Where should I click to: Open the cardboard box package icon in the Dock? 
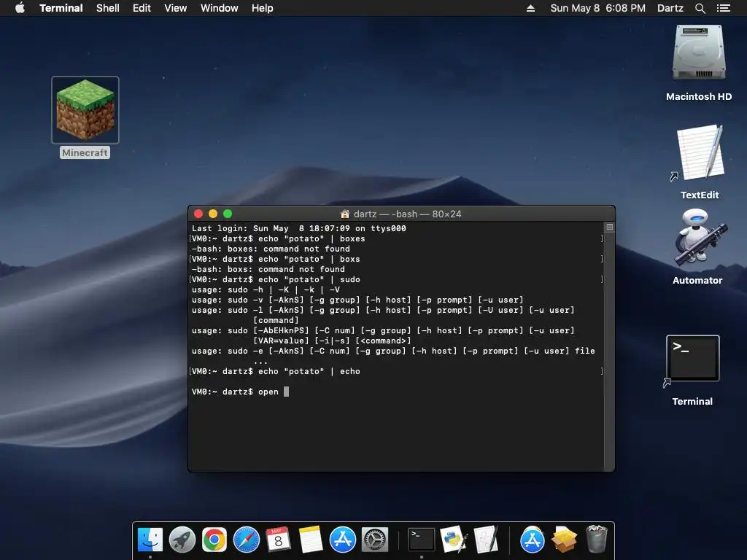pyautogui.click(x=564, y=540)
